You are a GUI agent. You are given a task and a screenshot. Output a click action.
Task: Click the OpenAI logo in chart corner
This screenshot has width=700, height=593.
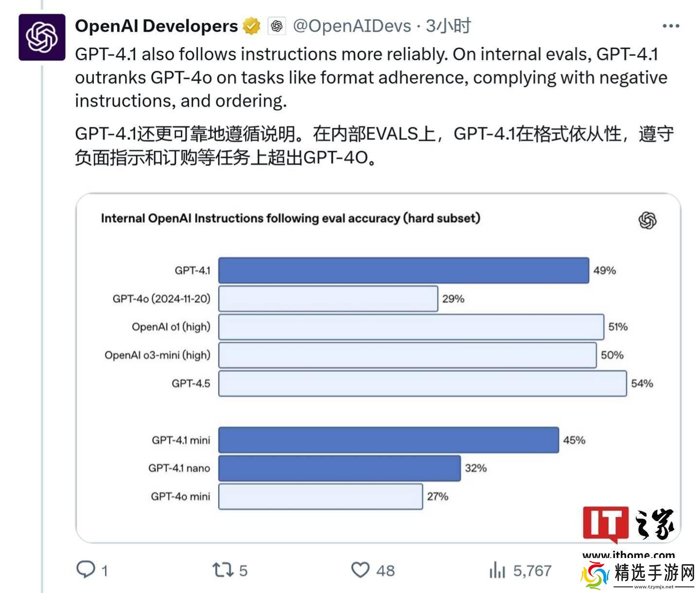click(647, 220)
